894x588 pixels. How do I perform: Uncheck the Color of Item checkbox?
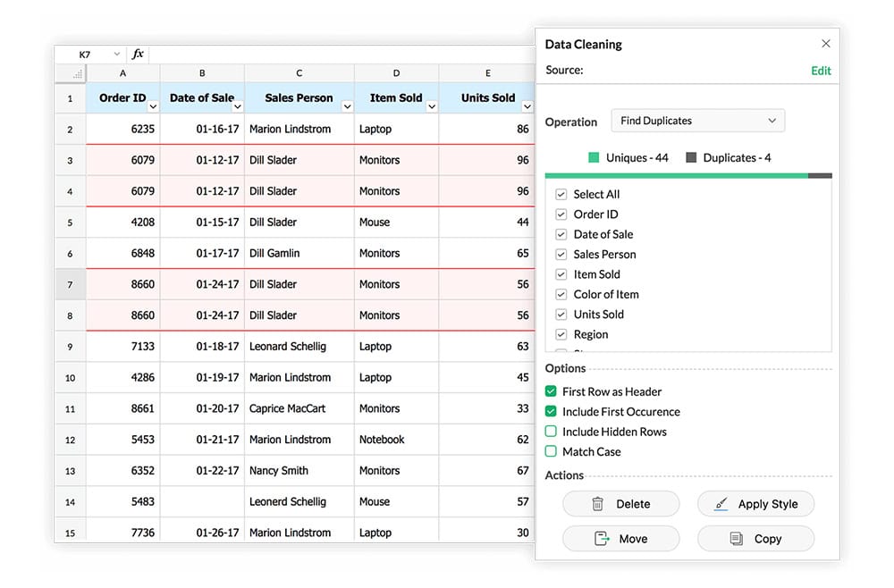[561, 294]
